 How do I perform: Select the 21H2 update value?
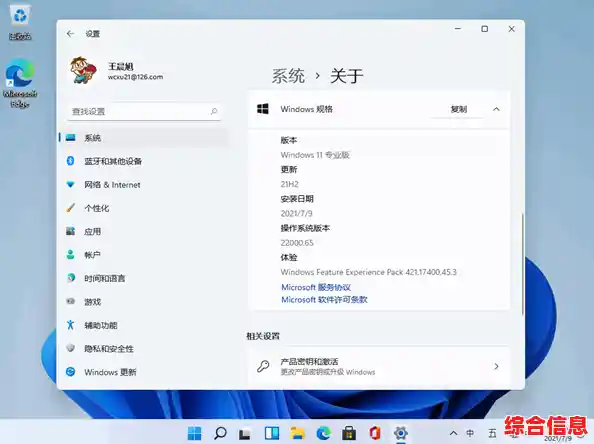[289, 184]
